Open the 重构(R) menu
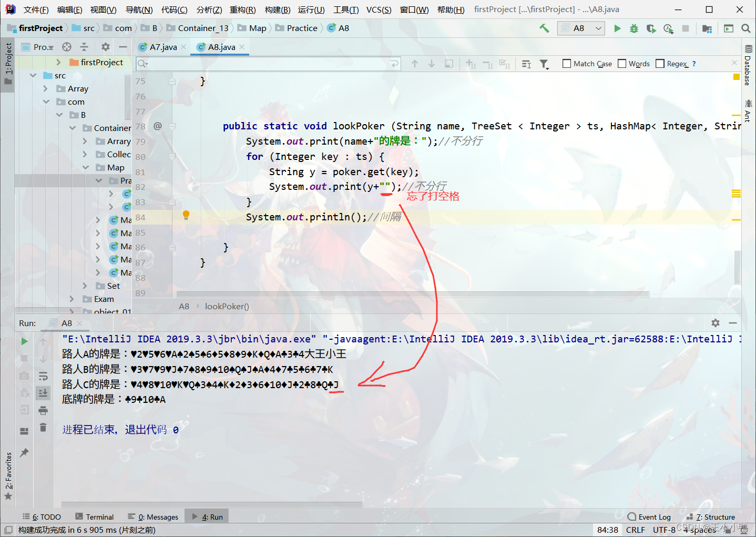756x537 pixels. (243, 9)
